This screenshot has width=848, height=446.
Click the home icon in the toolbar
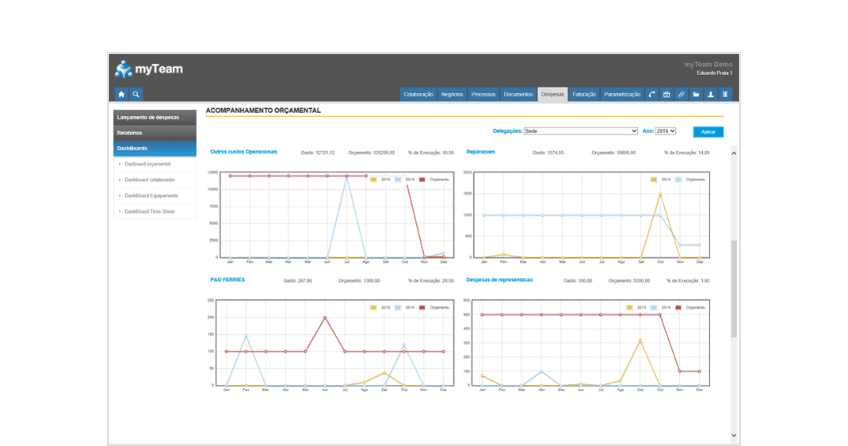pos(121,94)
